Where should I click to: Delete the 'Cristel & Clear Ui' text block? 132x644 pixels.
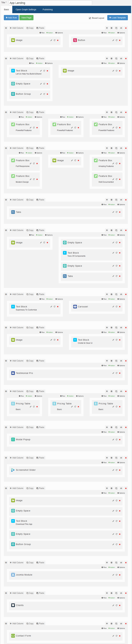[x=120, y=340]
